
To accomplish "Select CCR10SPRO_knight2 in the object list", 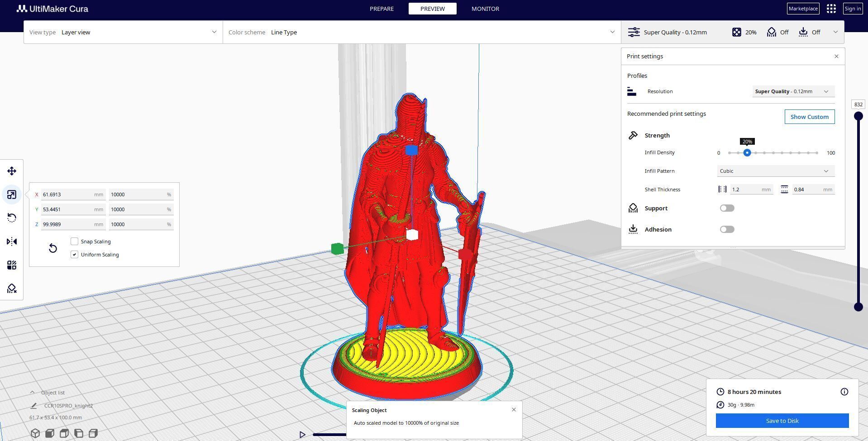I will 68,406.
